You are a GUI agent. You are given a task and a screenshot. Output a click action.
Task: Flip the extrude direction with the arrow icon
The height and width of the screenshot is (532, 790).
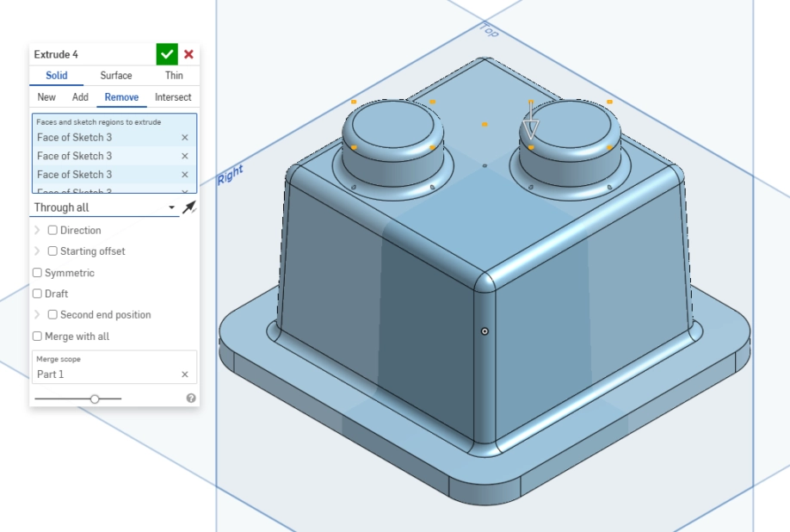(x=189, y=207)
